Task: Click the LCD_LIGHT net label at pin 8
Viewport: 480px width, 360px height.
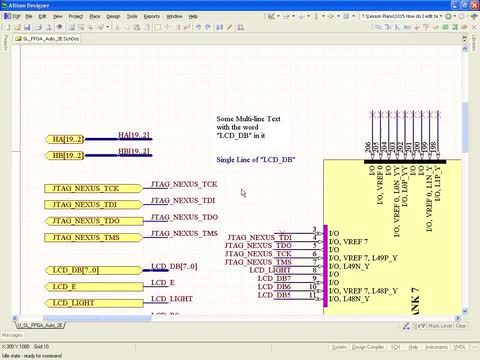Action: pyautogui.click(x=270, y=270)
